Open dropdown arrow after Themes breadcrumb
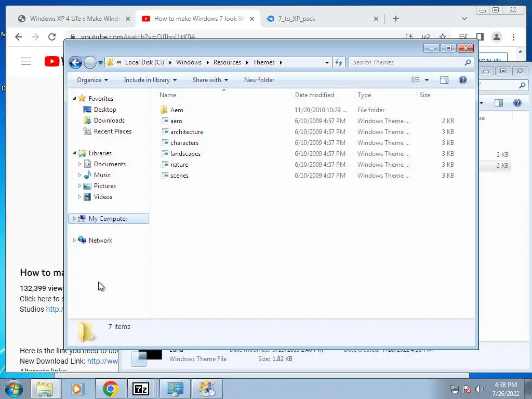Image resolution: width=532 pixels, height=399 pixels. (x=281, y=62)
